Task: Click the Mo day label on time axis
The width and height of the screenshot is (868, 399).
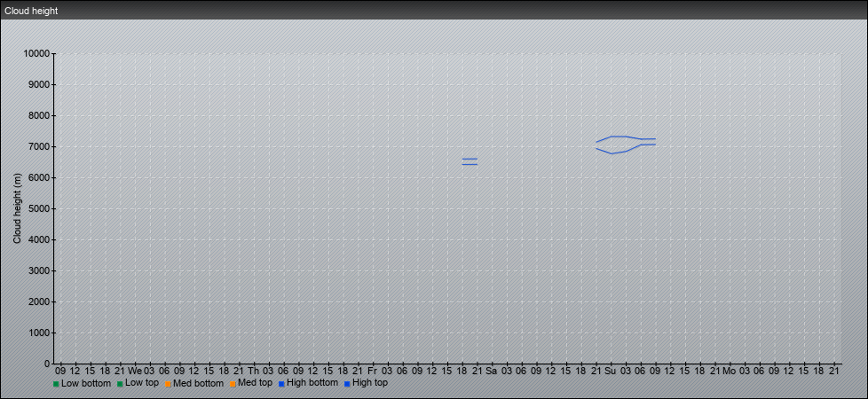Action: pyautogui.click(x=730, y=371)
